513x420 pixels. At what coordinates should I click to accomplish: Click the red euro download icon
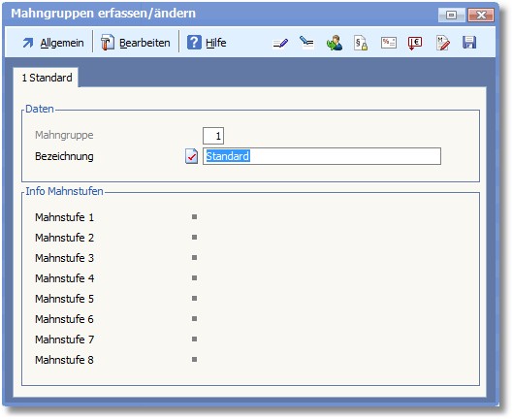point(415,43)
